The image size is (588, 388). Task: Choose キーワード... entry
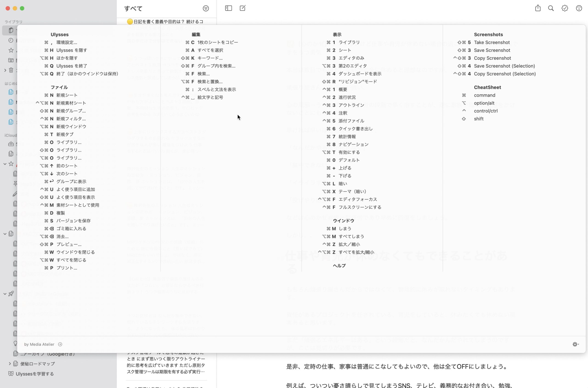(x=210, y=58)
